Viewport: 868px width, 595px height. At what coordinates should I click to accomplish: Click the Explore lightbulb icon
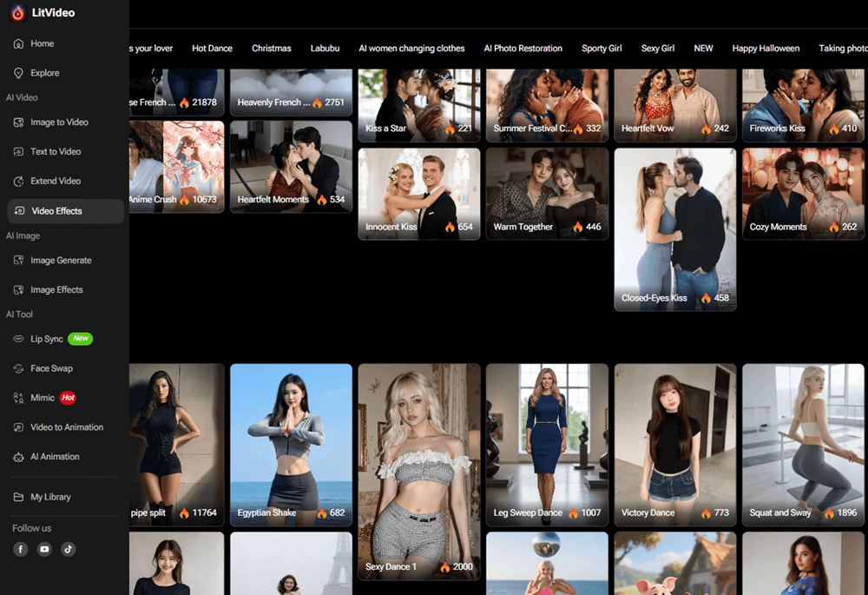pos(19,73)
